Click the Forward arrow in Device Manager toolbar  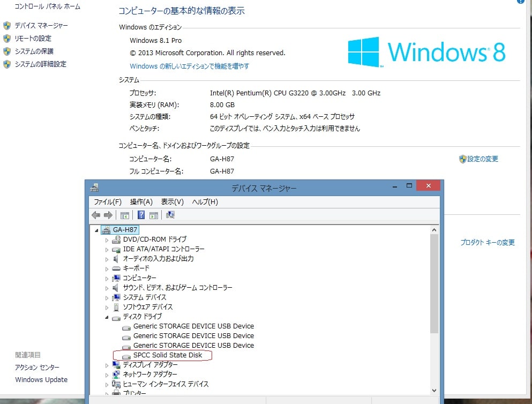108,215
